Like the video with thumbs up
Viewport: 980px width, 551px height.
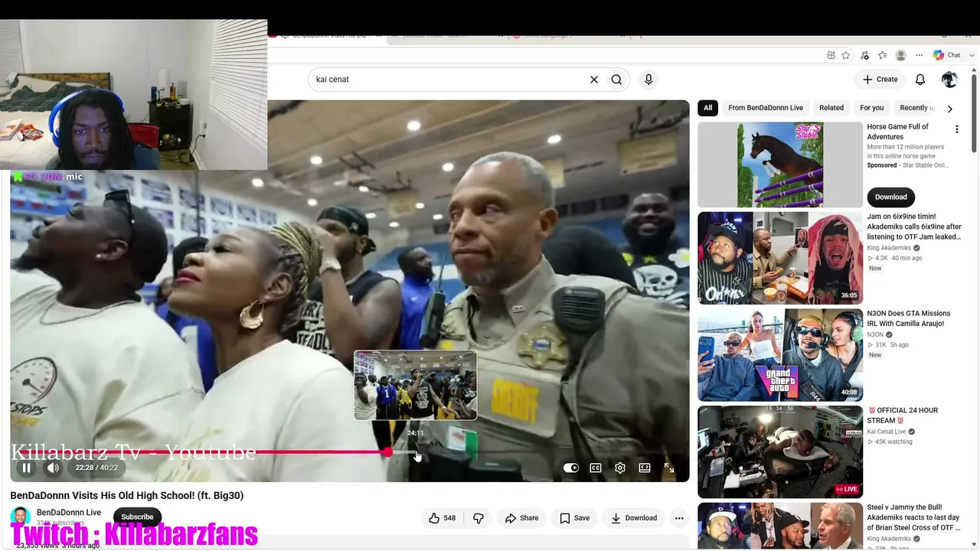coord(443,518)
